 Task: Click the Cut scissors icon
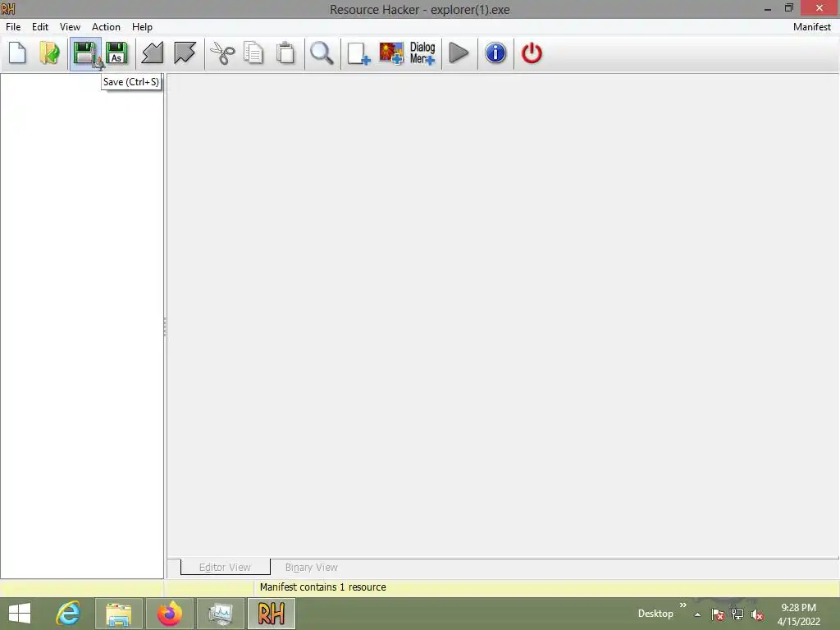pos(222,53)
